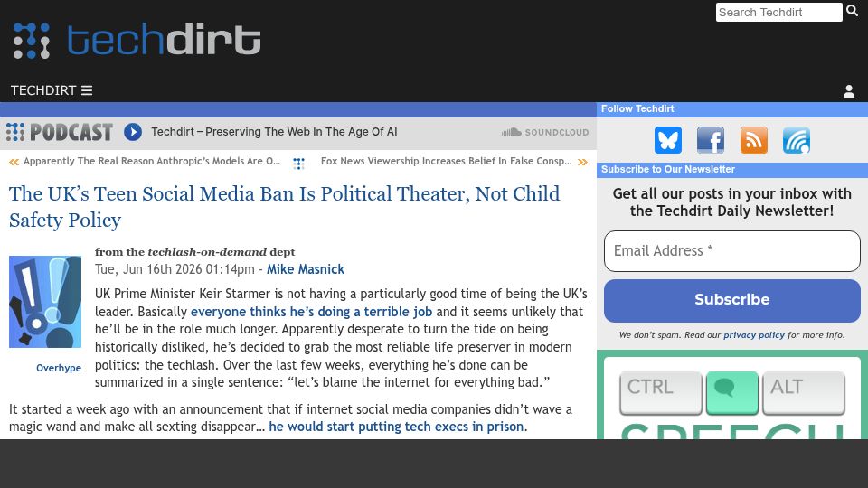Click the Podcast logo
Viewport: 868px width, 488px height.
coord(60,132)
